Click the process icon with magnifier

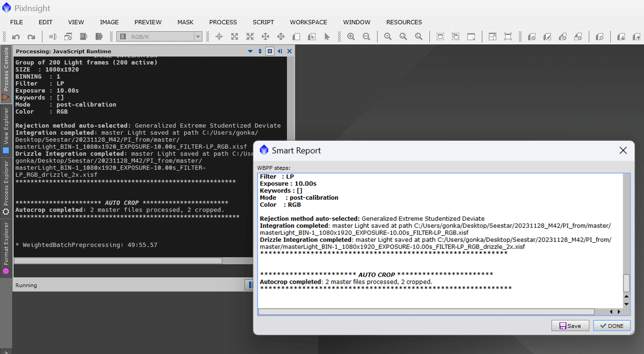tap(600, 37)
